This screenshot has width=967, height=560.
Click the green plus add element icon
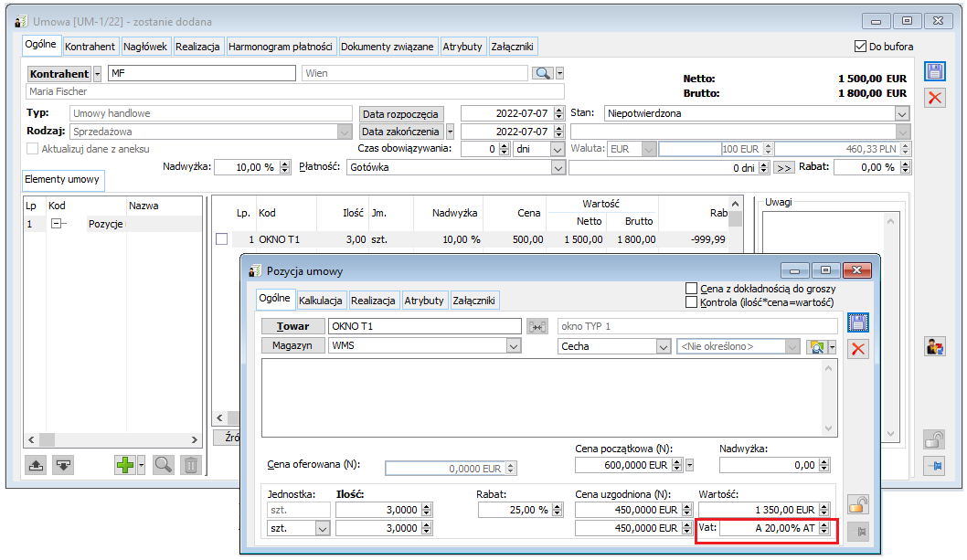(x=125, y=465)
